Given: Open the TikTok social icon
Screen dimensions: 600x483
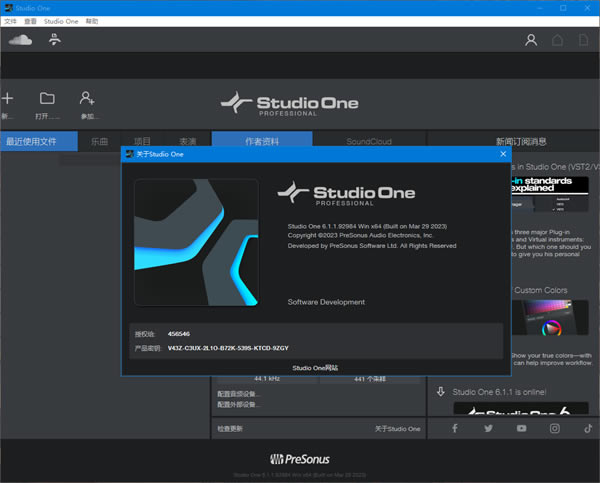Looking at the screenshot, I should 586,429.
